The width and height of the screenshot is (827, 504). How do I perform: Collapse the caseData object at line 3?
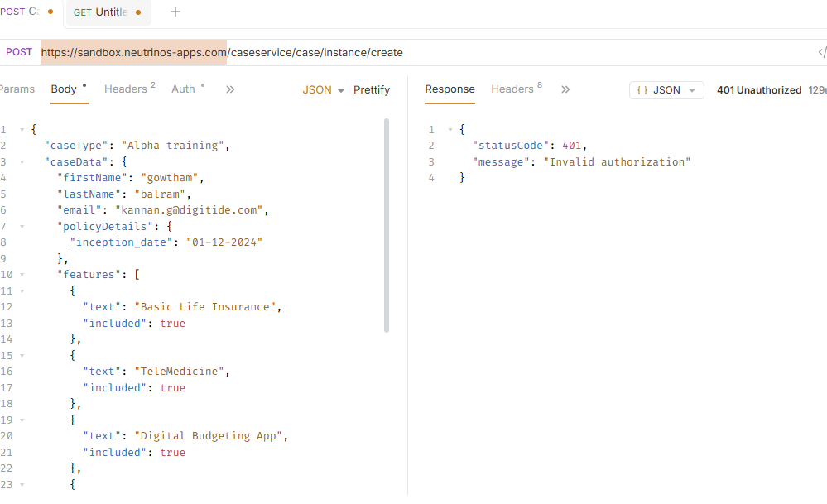click(x=22, y=162)
